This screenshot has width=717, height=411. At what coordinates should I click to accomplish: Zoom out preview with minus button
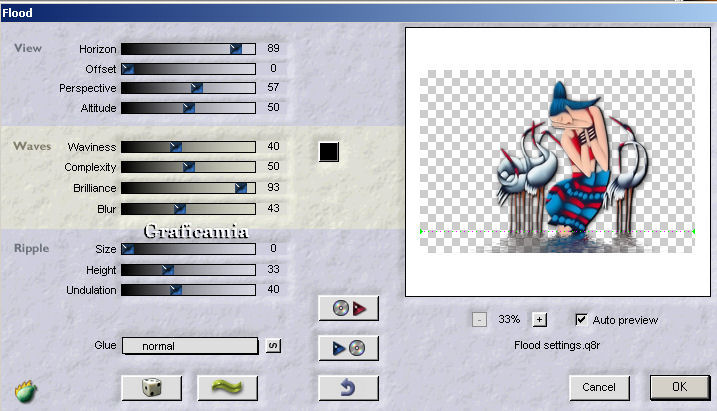(479, 320)
